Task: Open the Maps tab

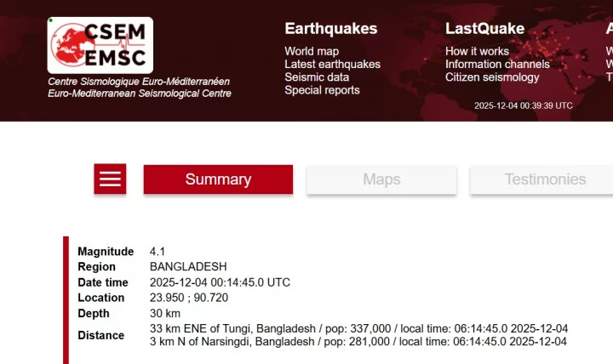Action: coord(381,179)
